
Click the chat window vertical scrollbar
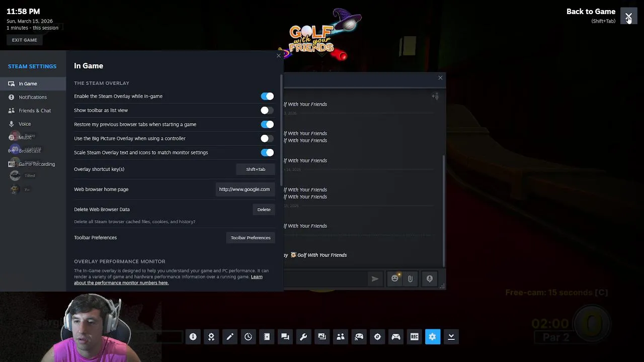click(443, 211)
